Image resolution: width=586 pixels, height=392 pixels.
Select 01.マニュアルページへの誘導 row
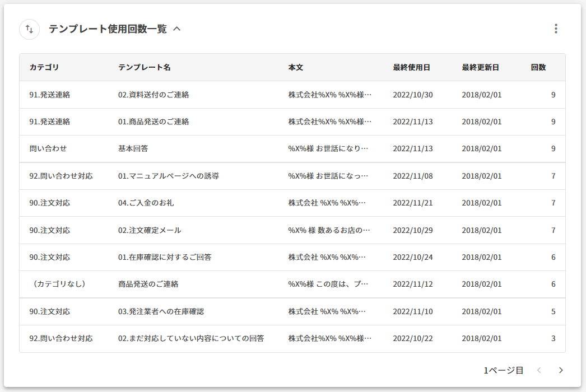[168, 176]
